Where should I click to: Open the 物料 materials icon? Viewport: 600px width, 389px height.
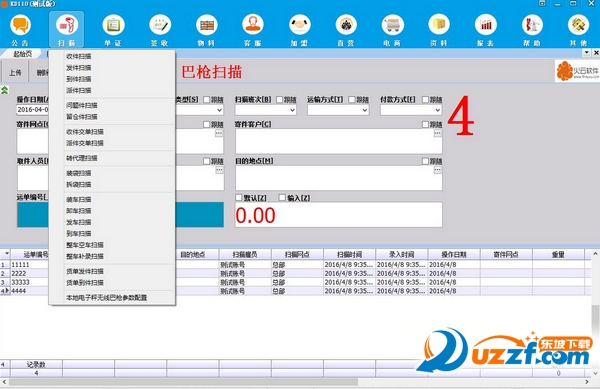(x=207, y=25)
